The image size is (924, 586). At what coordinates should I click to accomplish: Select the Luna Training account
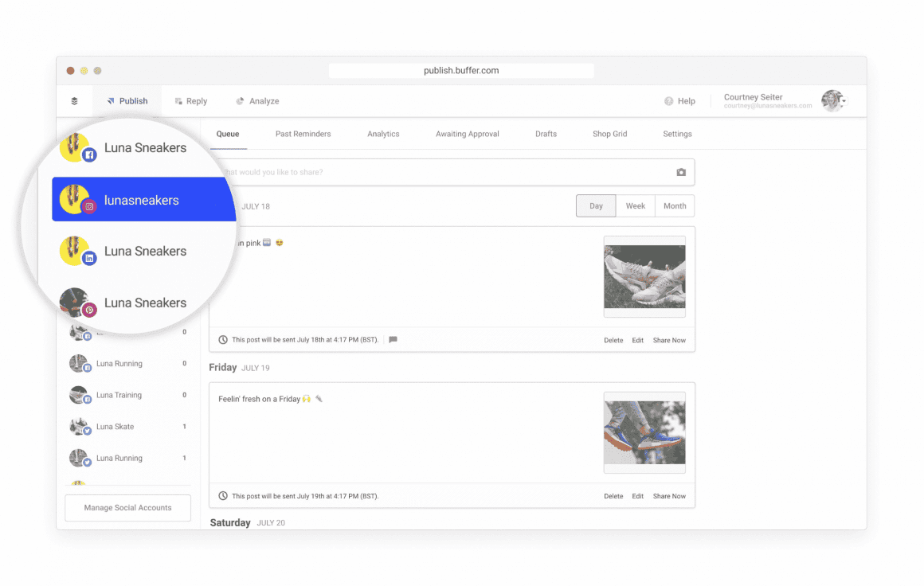(x=128, y=395)
